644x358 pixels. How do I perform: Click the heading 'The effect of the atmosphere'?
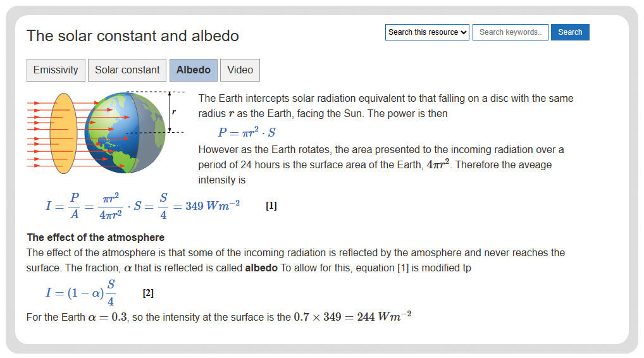96,237
